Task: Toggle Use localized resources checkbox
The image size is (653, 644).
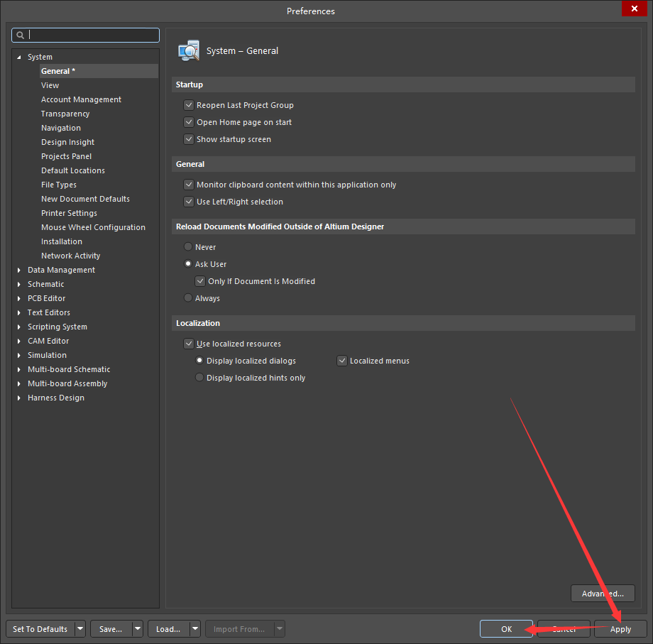Action: tap(189, 344)
